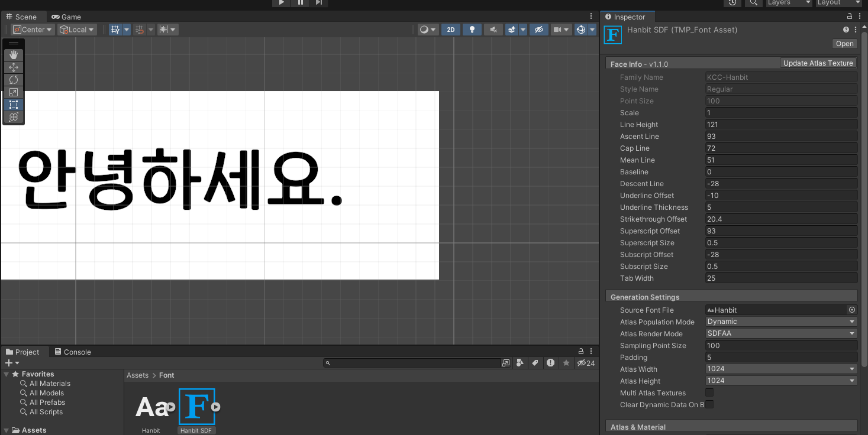
Task: Select the Project tab
Action: click(x=22, y=352)
